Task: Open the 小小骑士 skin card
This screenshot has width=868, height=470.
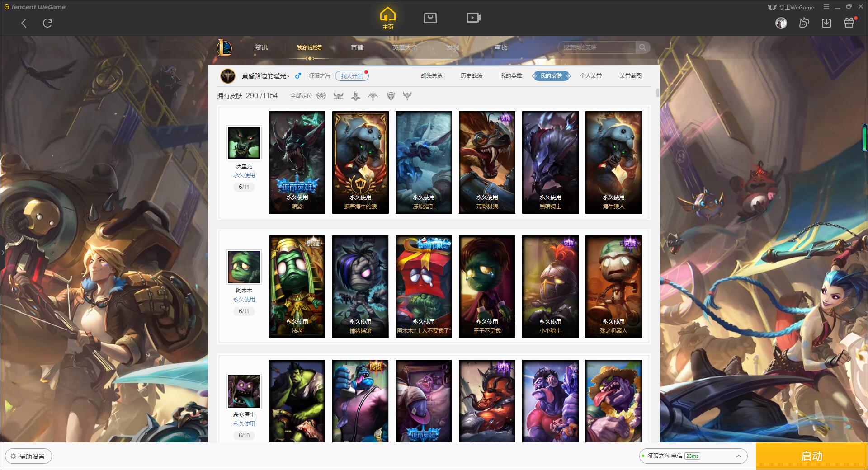Action: (x=550, y=287)
